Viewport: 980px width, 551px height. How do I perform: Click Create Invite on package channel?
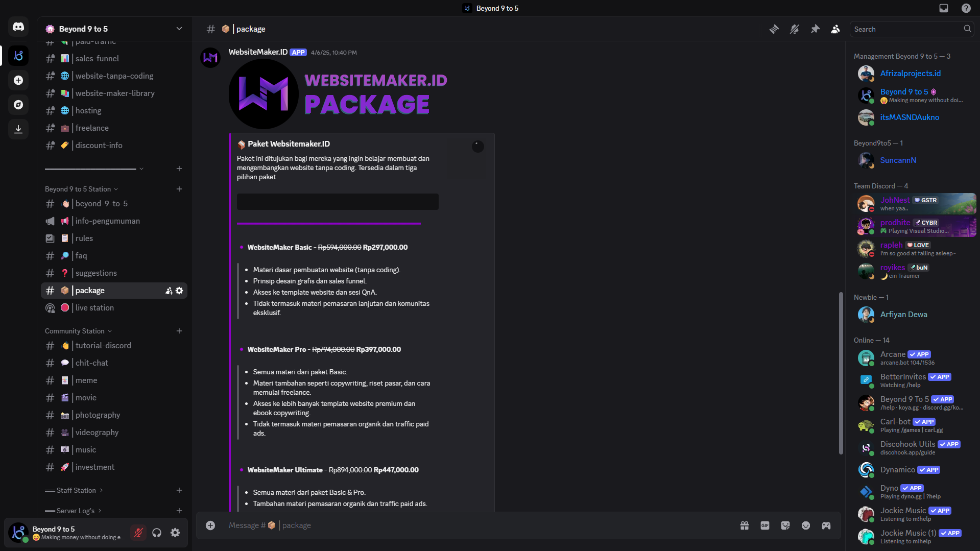click(169, 291)
